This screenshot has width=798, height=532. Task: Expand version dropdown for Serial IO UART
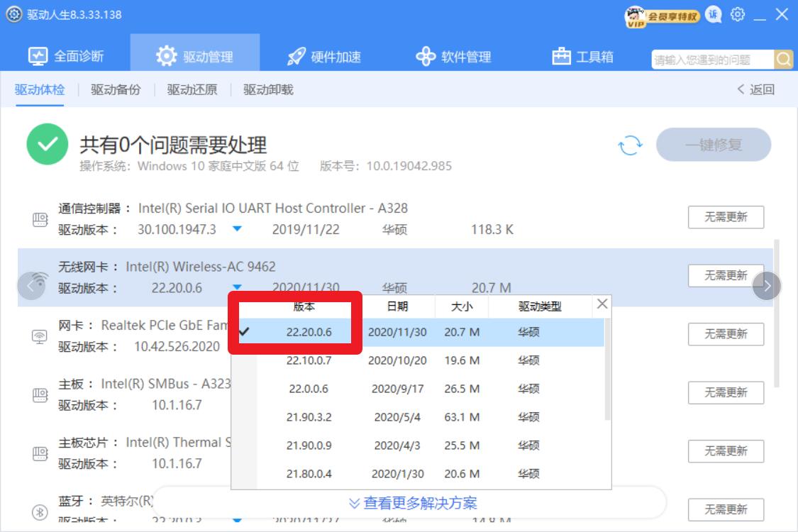coord(238,229)
